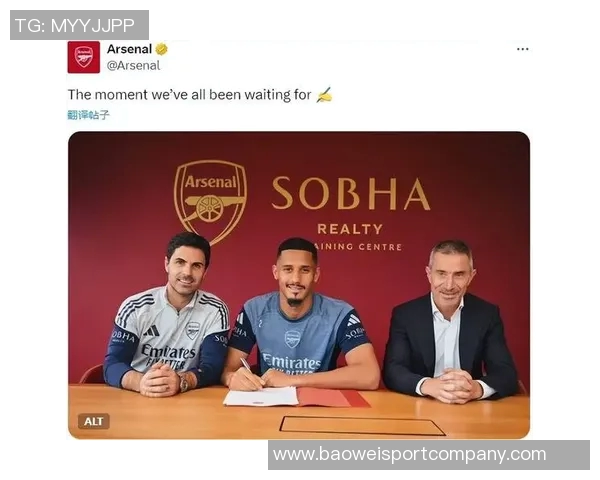Image resolution: width=600 pixels, height=480 pixels.
Task: Click the Arsenal display name
Action: (x=129, y=49)
